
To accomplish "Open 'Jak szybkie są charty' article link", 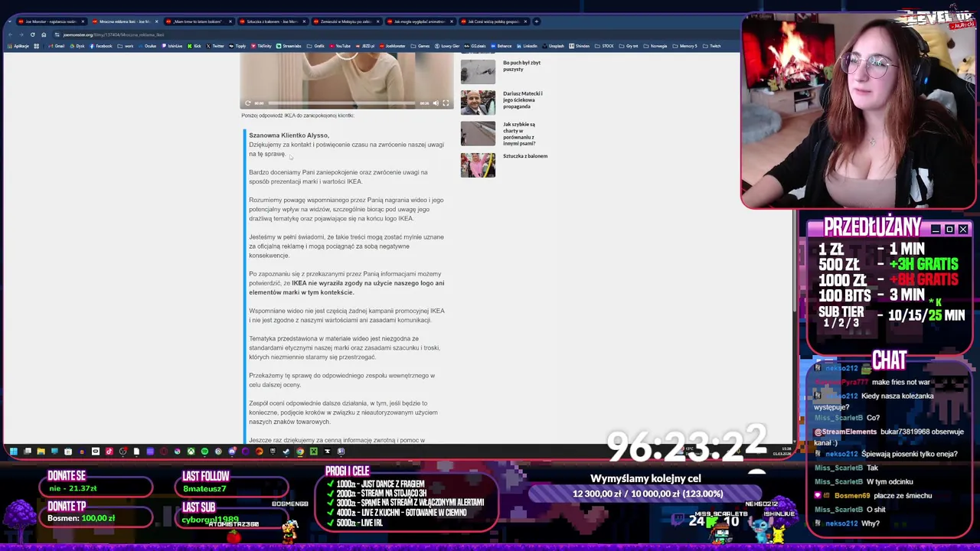I will 519,134.
